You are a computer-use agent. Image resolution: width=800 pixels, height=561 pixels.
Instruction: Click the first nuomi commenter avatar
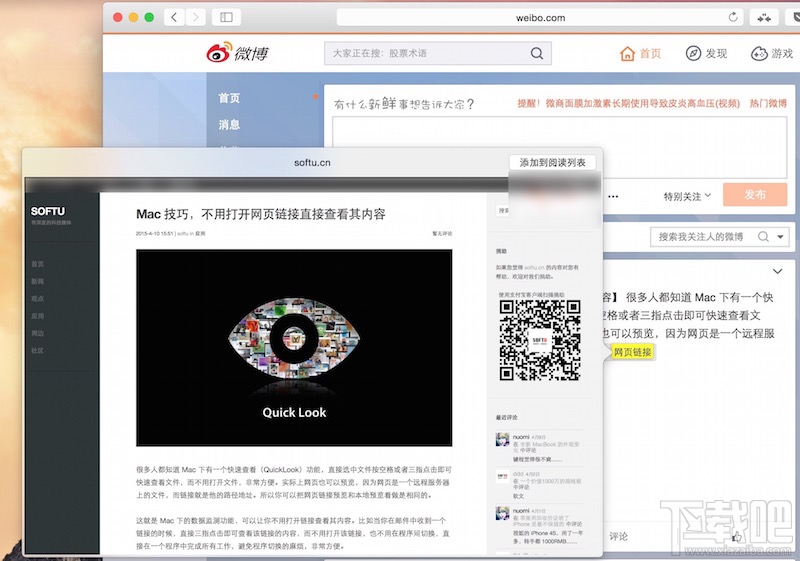[503, 440]
